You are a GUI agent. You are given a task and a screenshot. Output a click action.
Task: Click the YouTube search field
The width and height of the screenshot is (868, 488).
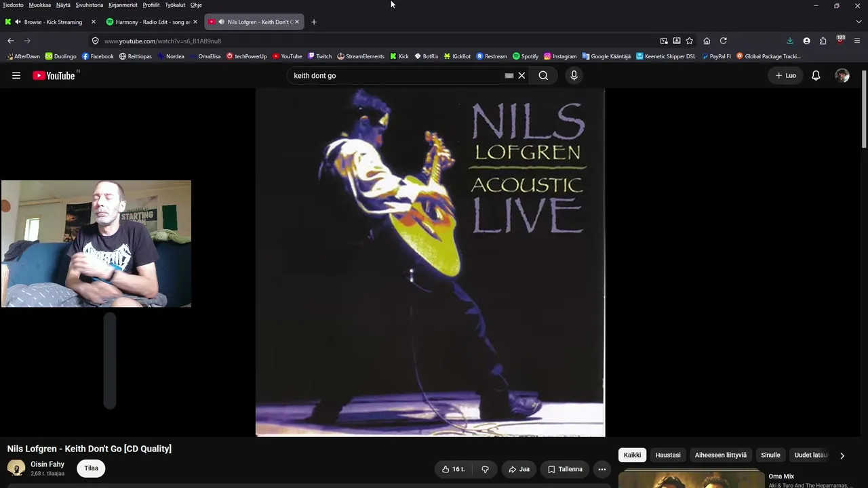(397, 75)
